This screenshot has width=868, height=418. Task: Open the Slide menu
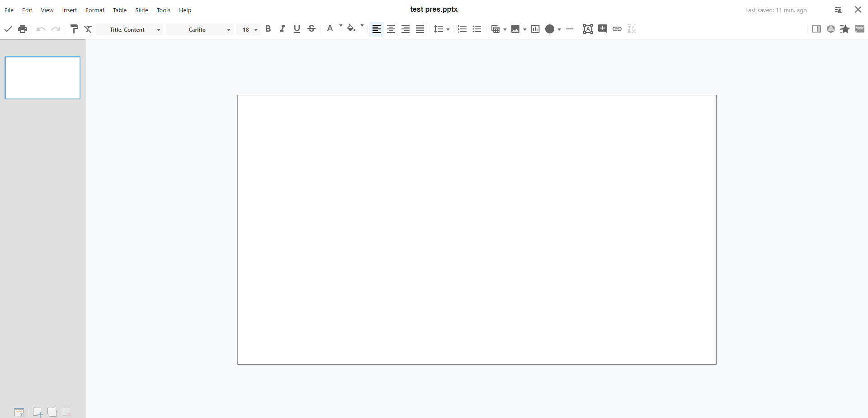(x=142, y=10)
